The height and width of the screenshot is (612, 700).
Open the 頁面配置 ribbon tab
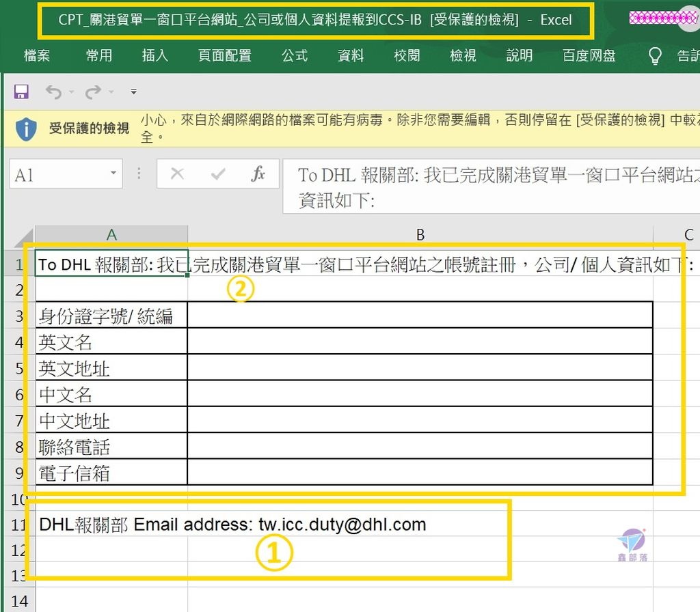coord(225,56)
